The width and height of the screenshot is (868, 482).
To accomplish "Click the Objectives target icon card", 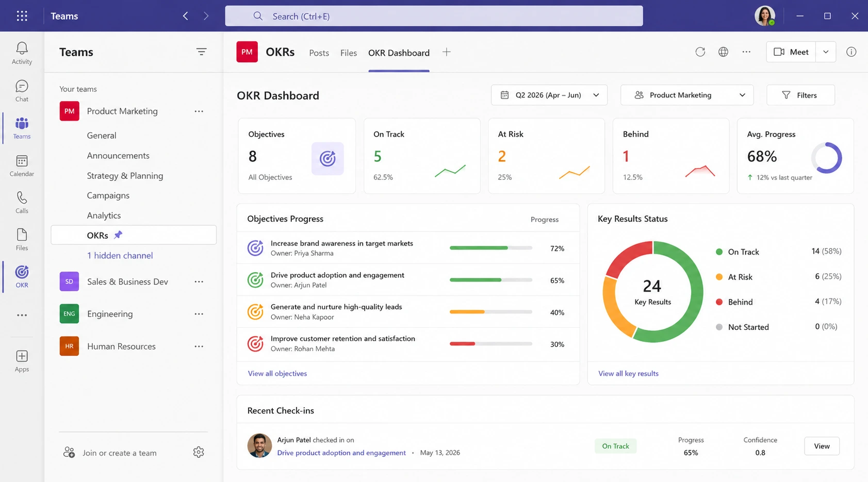I will pyautogui.click(x=327, y=158).
